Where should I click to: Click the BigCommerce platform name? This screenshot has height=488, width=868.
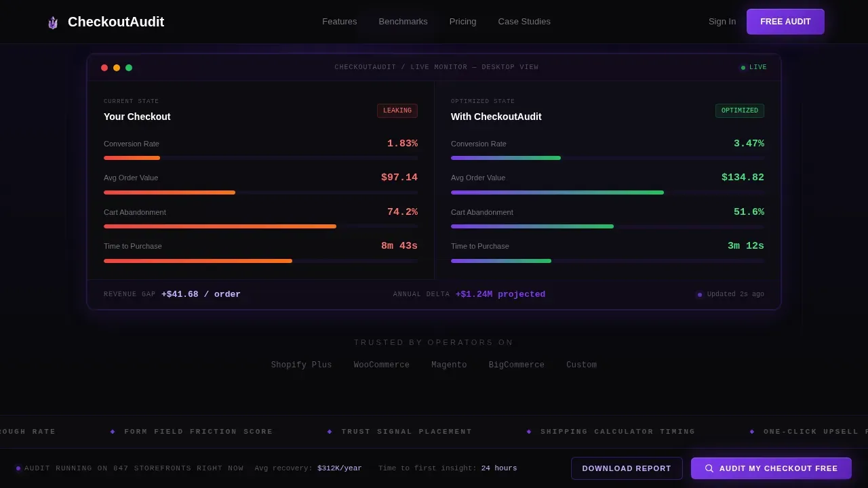point(517,365)
